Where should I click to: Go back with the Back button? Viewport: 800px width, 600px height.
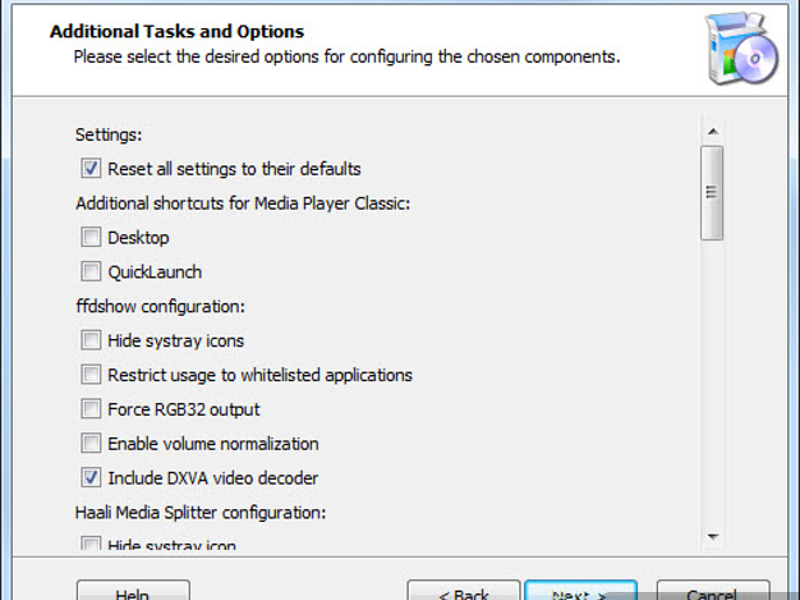tap(464, 591)
